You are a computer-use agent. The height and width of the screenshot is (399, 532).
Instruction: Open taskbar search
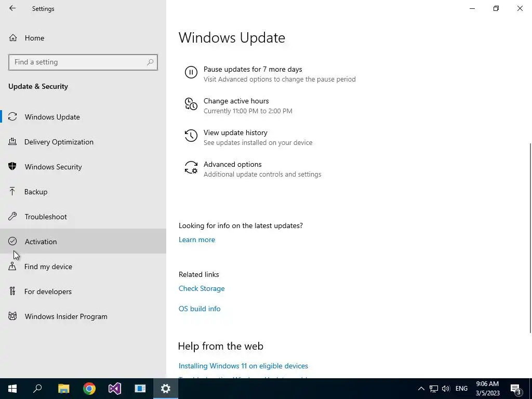(37, 389)
